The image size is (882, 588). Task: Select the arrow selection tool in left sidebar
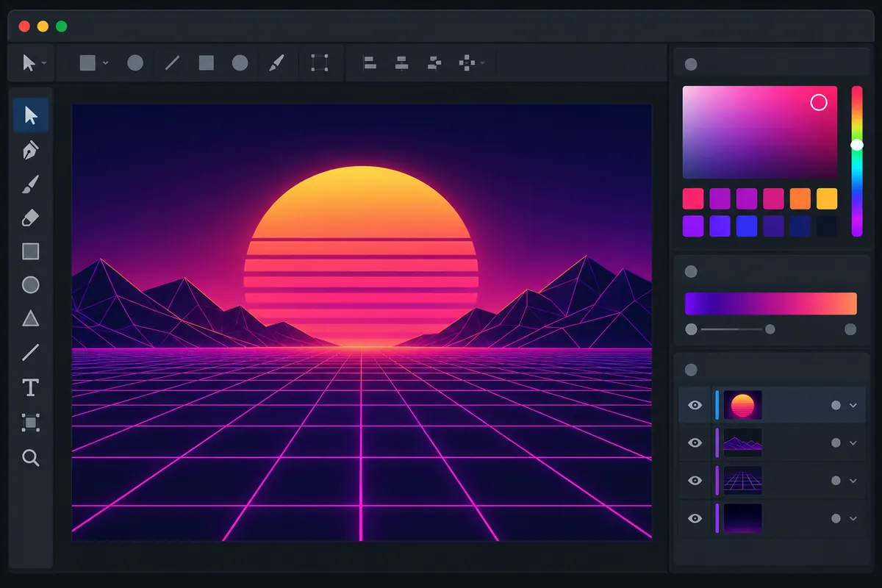pyautogui.click(x=31, y=115)
